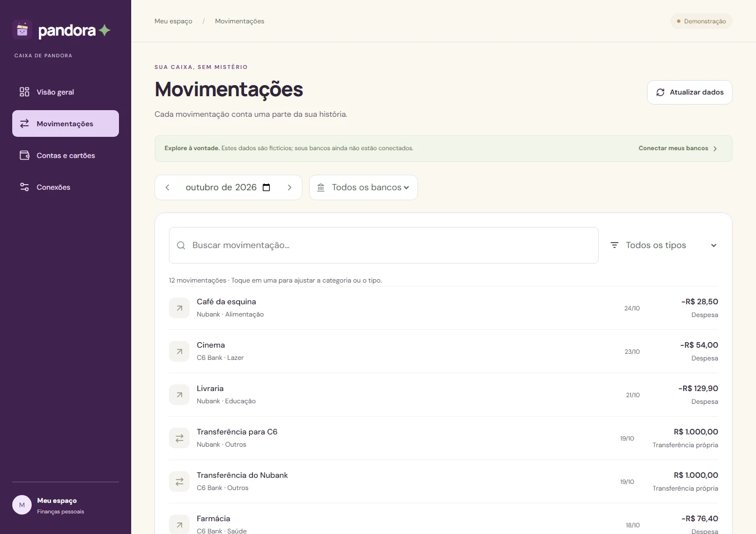Select Movimentações in the sidebar
Image resolution: width=756 pixels, height=534 pixels.
click(66, 123)
